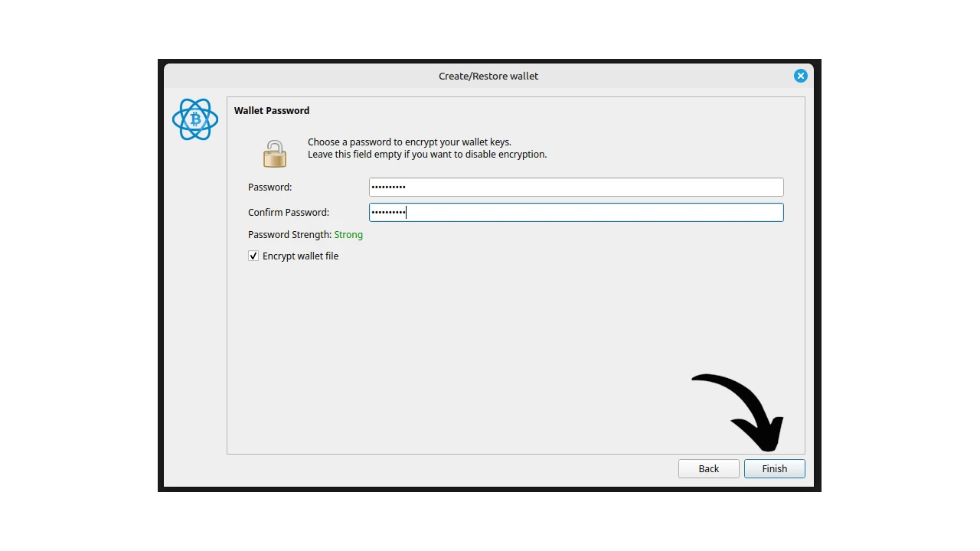
Task: Click the golden padlock icon
Action: (274, 154)
